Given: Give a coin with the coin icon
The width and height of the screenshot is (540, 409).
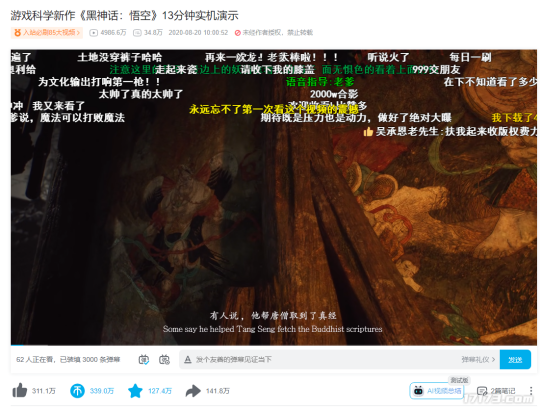Looking at the screenshot, I should (x=77, y=391).
